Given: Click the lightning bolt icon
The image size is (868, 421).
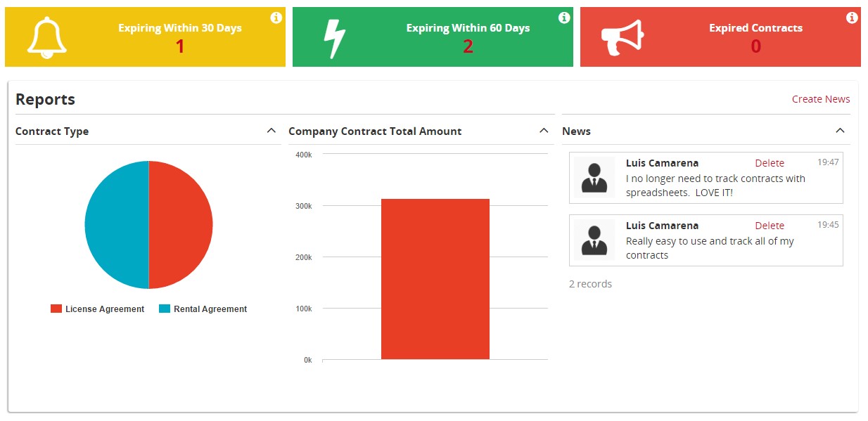Looking at the screenshot, I should pyautogui.click(x=333, y=38).
